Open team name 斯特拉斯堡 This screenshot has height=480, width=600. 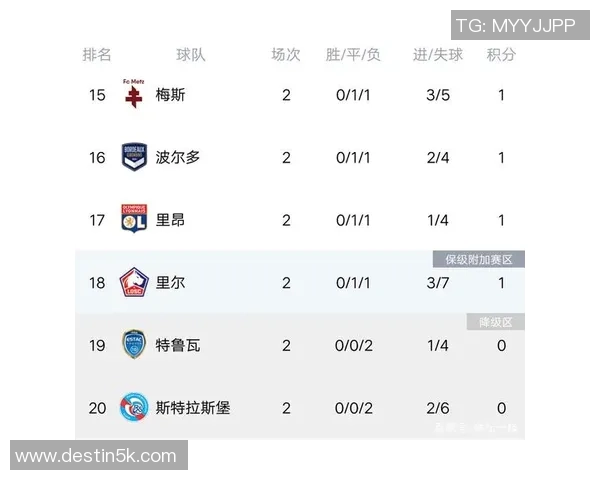[x=193, y=407]
